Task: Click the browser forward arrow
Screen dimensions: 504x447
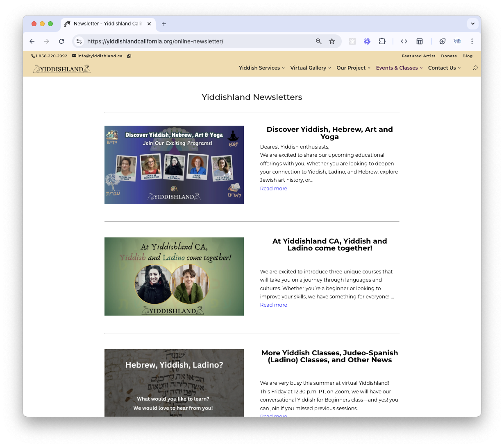Action: click(x=47, y=41)
